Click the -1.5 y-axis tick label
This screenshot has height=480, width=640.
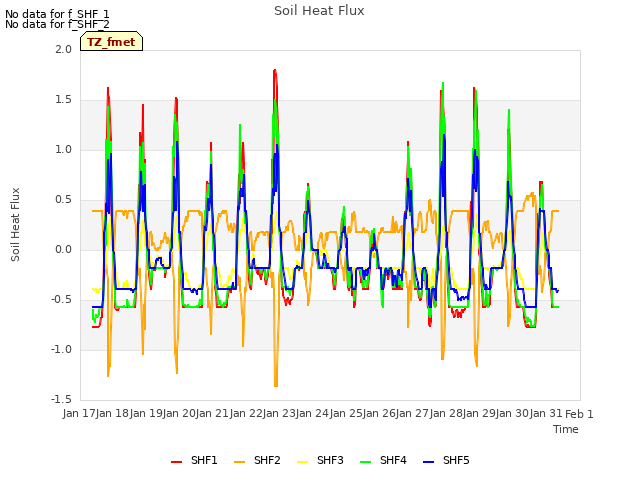61,400
